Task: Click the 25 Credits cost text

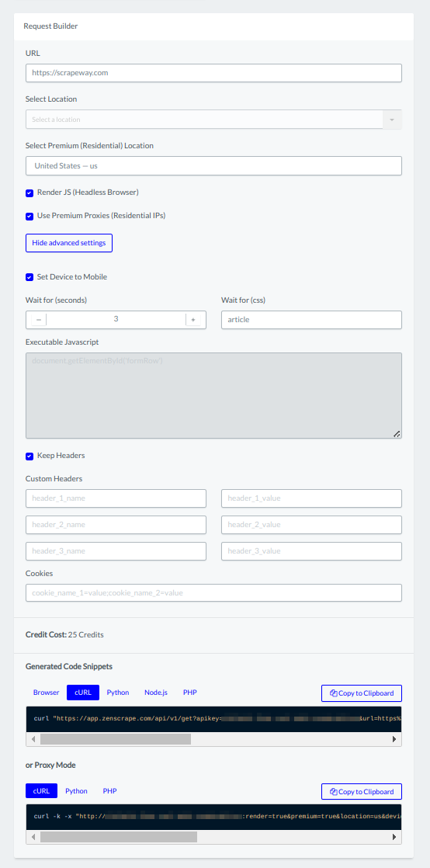Action: click(86, 635)
